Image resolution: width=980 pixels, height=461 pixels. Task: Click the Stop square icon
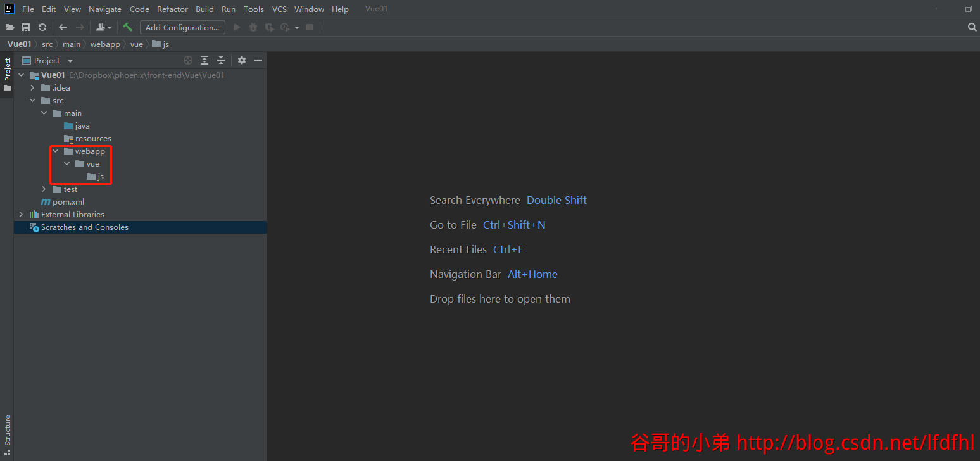[x=310, y=27]
